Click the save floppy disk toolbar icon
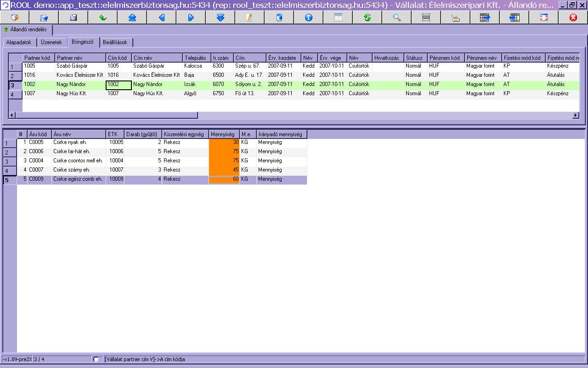The width and height of the screenshot is (588, 368). click(x=73, y=17)
